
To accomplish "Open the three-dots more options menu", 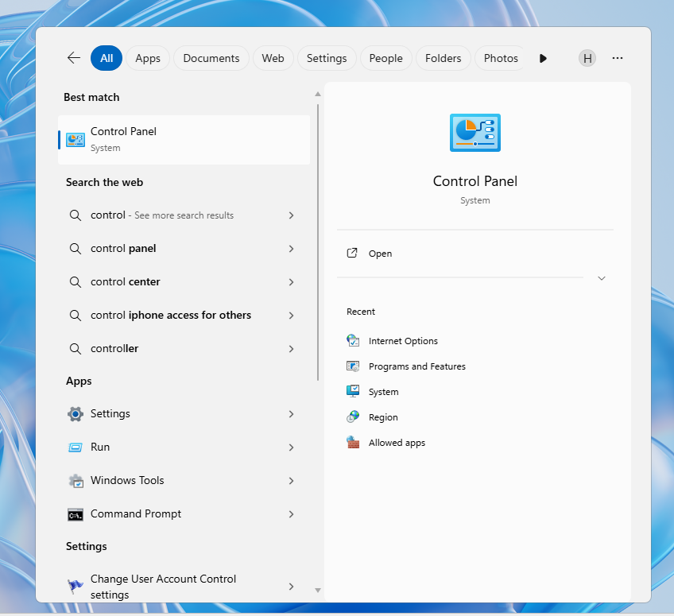I will pos(618,58).
